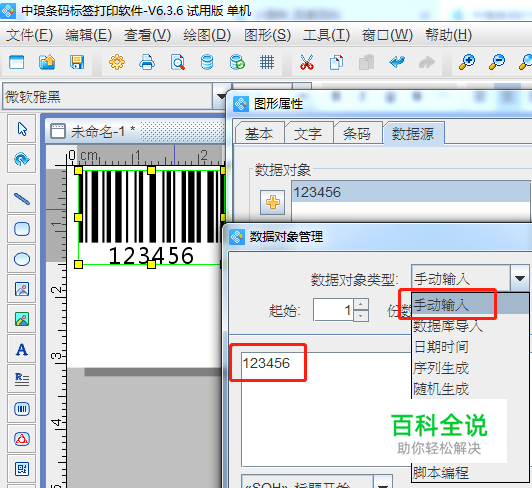Screen dimensions: 532x488
Task: Choose 日期时间 in the dropdown list
Action: [x=470, y=347]
